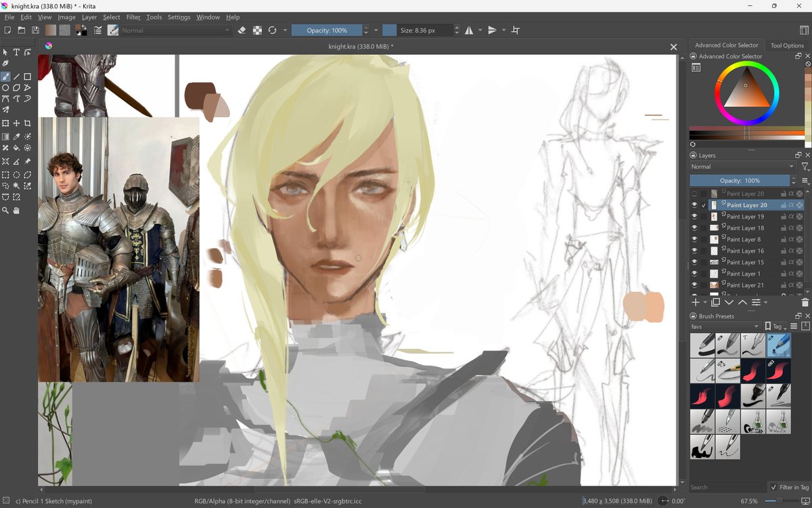Hide Paint Layer 18
Image resolution: width=812 pixels, height=508 pixels.
(694, 228)
